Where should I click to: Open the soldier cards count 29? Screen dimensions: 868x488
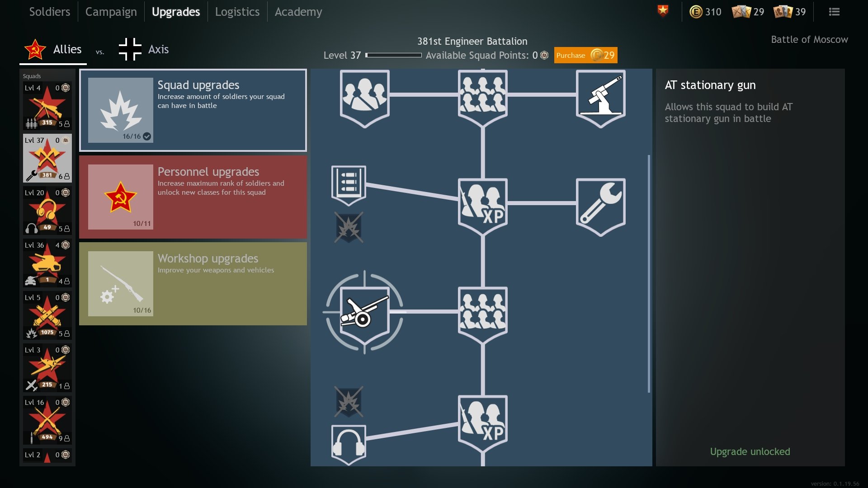point(748,12)
